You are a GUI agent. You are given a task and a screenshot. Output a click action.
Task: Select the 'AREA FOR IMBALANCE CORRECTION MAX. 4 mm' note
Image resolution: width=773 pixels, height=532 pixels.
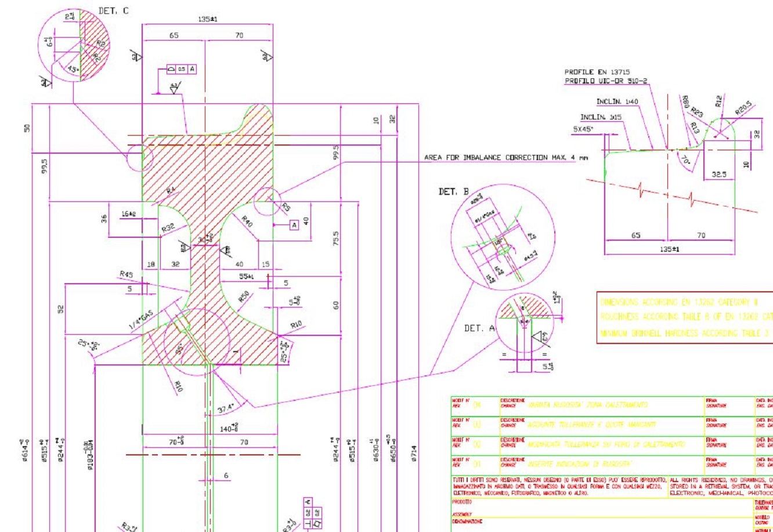506,157
